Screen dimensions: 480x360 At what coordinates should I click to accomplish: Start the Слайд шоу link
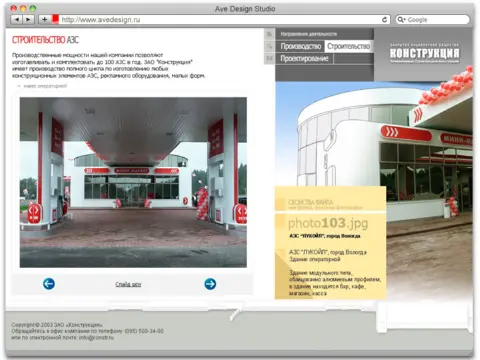[128, 284]
